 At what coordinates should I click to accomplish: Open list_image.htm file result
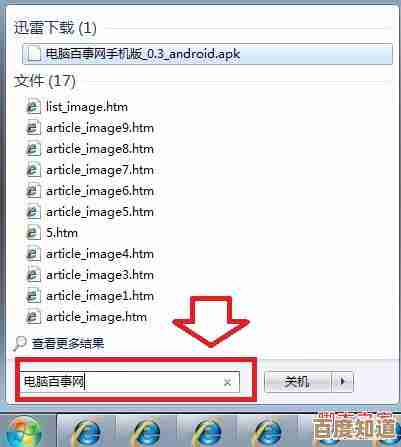click(x=87, y=107)
